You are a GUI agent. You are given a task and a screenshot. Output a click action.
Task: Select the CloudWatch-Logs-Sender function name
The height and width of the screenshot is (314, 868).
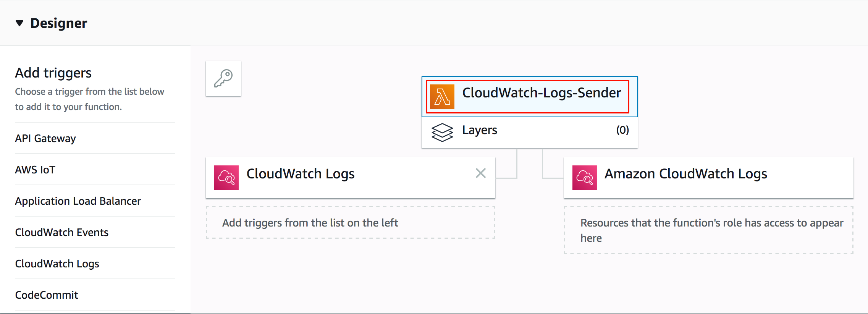click(x=541, y=93)
